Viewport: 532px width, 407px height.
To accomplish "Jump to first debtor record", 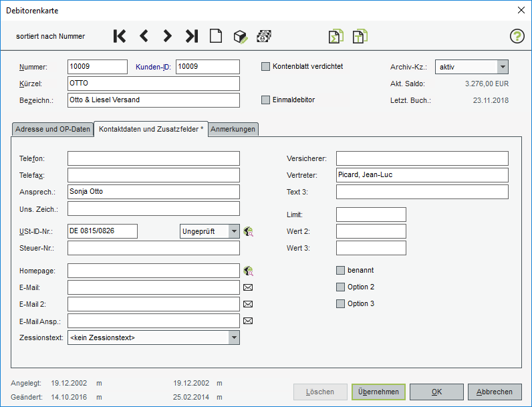I will 120,36.
